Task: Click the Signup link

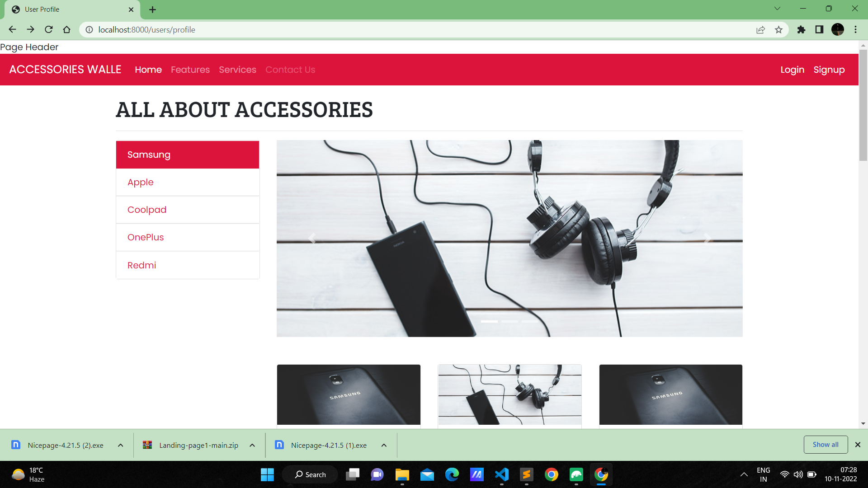Action: (829, 70)
